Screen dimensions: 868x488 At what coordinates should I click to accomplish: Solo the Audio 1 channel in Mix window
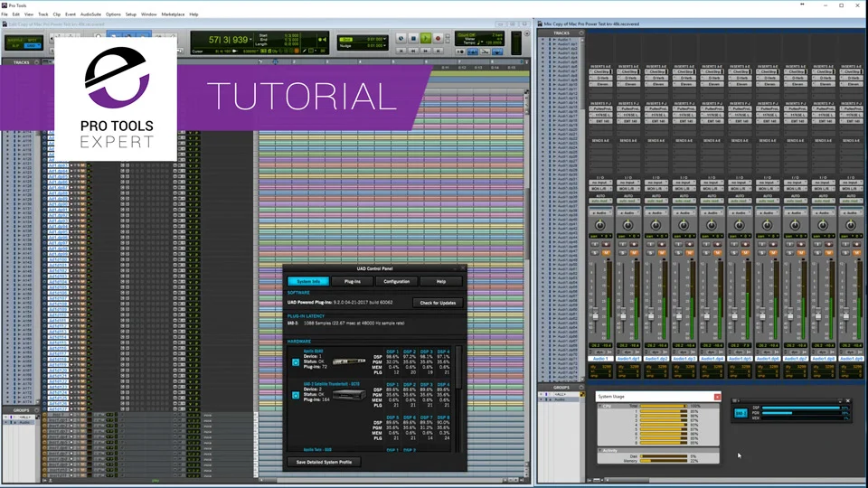pyautogui.click(x=595, y=253)
